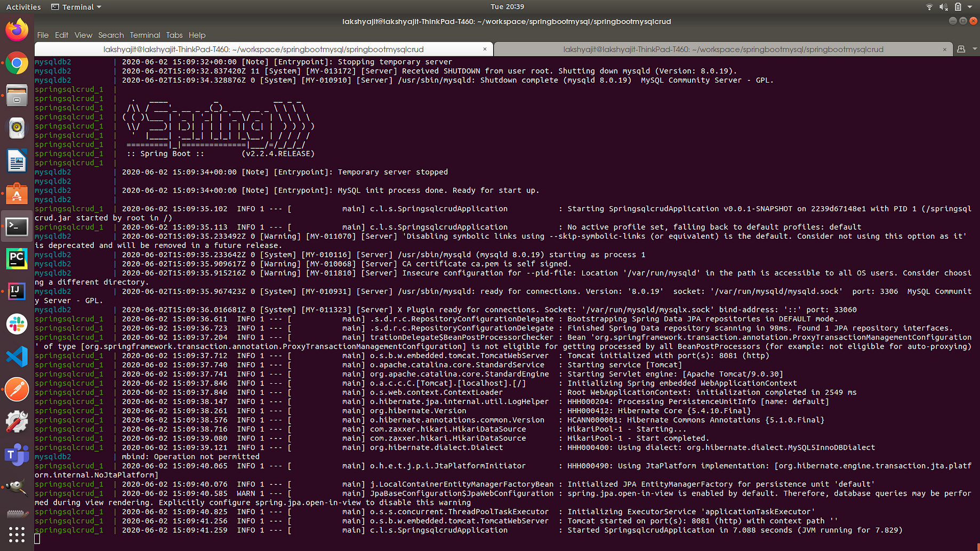Viewport: 980px width, 551px height.
Task: Click 'Temporary server stopped' log text
Action: pos(392,172)
